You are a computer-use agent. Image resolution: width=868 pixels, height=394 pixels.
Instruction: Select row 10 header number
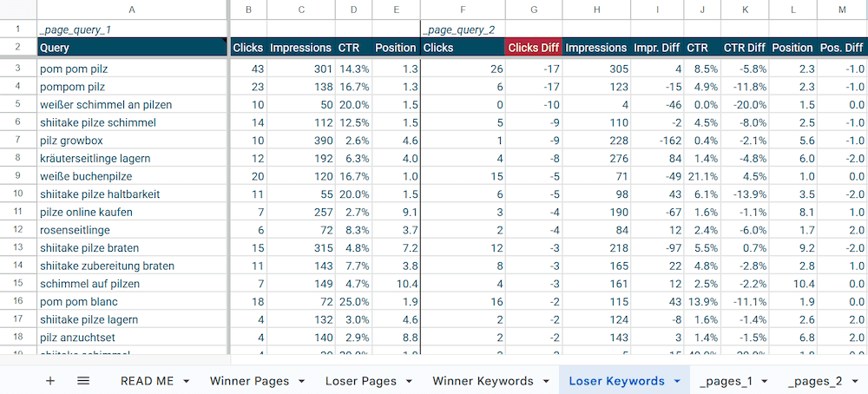click(17, 194)
